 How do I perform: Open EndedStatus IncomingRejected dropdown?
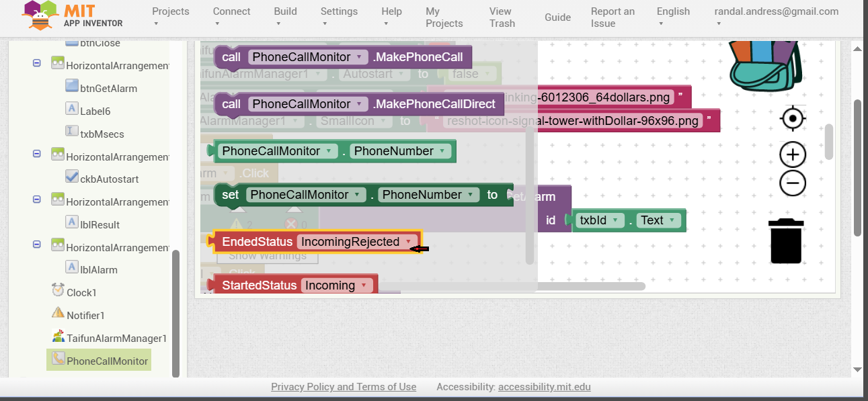coord(407,242)
